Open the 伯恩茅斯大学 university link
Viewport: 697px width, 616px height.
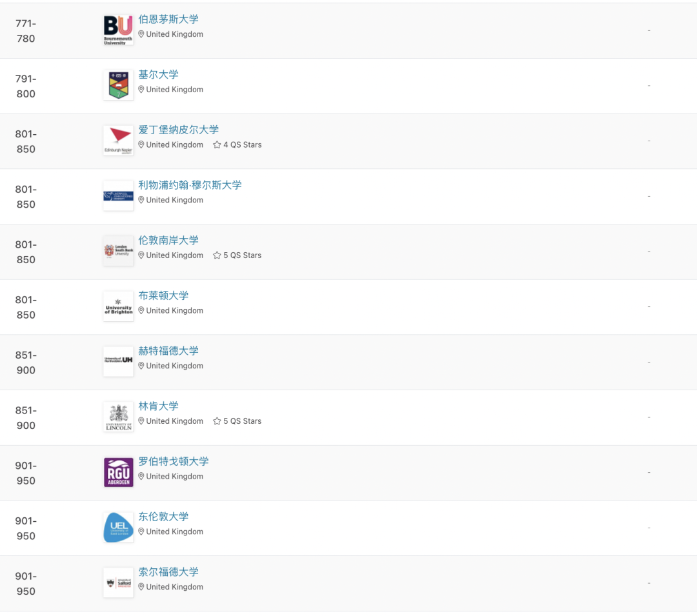[168, 19]
